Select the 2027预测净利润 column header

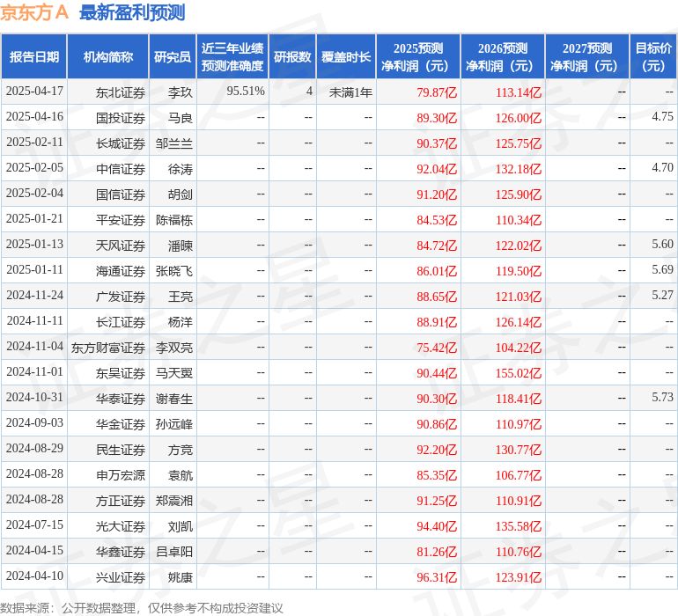(587, 56)
